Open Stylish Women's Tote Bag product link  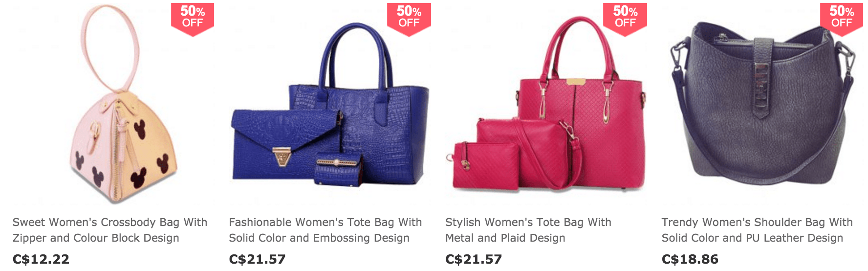pos(528,230)
